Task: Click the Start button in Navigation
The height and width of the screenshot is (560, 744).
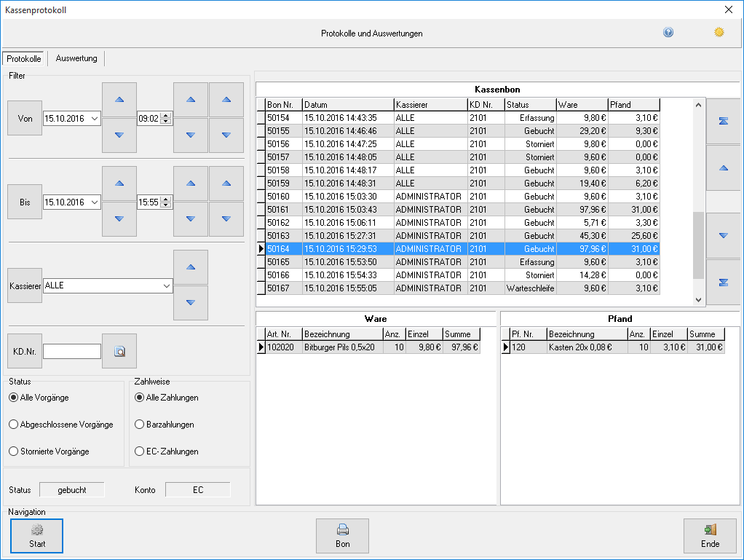Action: coord(36,536)
